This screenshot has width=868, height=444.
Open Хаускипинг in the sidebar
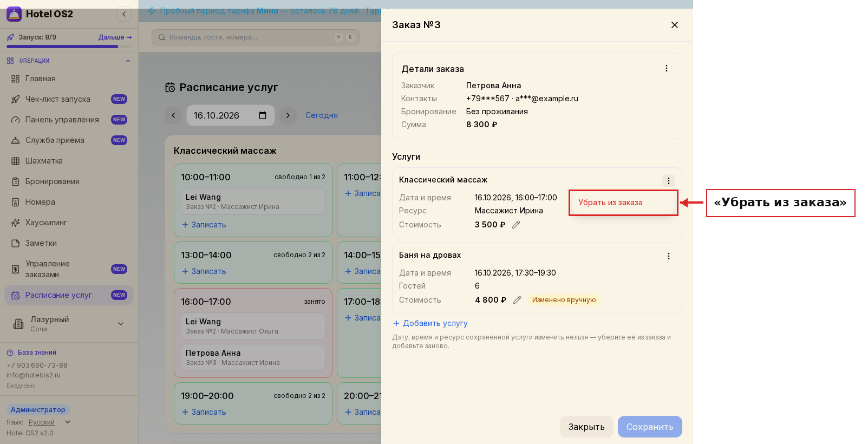click(x=69, y=223)
